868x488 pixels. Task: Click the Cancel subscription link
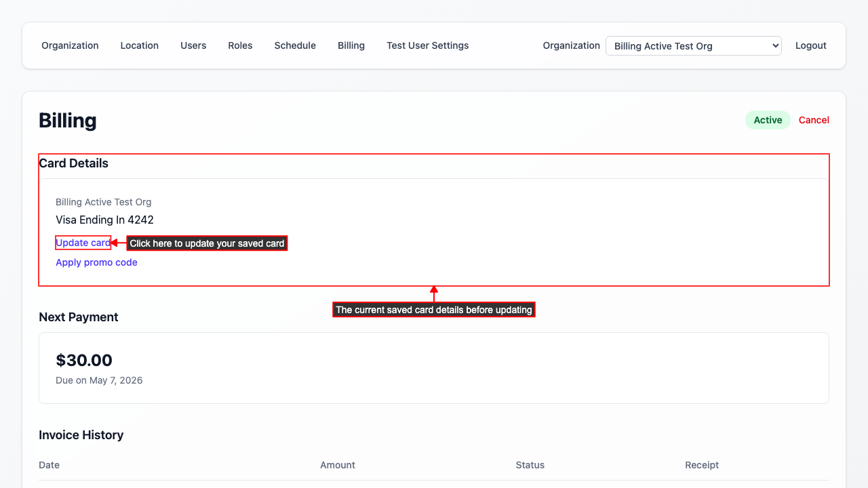[814, 120]
